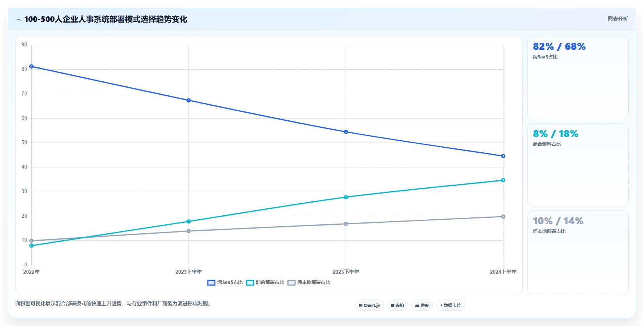Toggle the 纯本地部署占比 legend item

(309, 282)
